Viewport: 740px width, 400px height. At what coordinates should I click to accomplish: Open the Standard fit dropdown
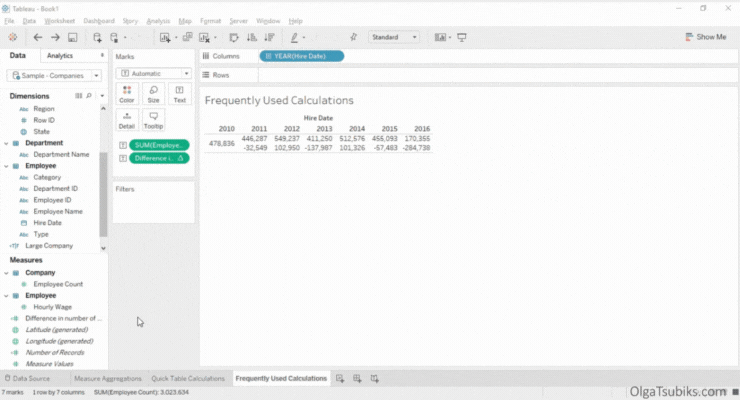tap(395, 37)
